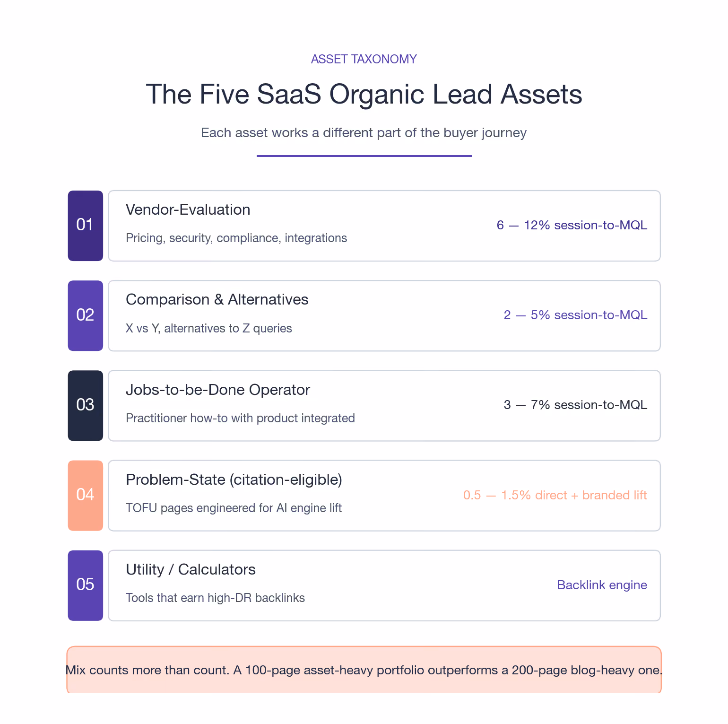Click the 3 — 7% session-to-MQL metric
The width and height of the screenshot is (728, 724).
pos(575,405)
